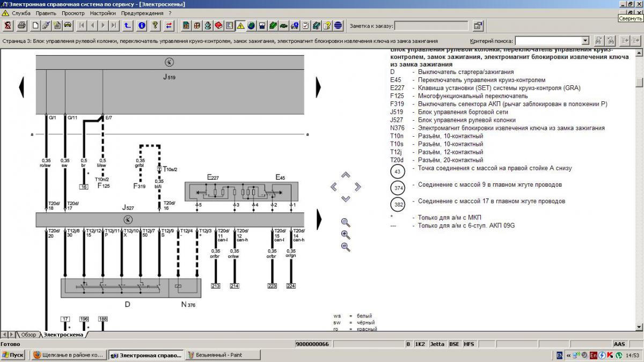644x362 pixels.
Task: Click the globe icon in the toolbar
Action: tap(251, 25)
